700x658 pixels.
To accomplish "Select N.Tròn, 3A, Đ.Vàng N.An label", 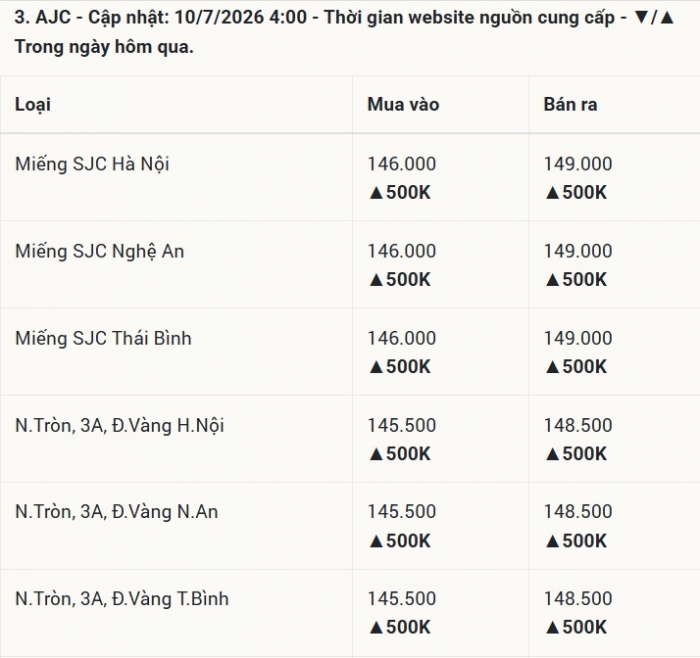I will [x=117, y=512].
